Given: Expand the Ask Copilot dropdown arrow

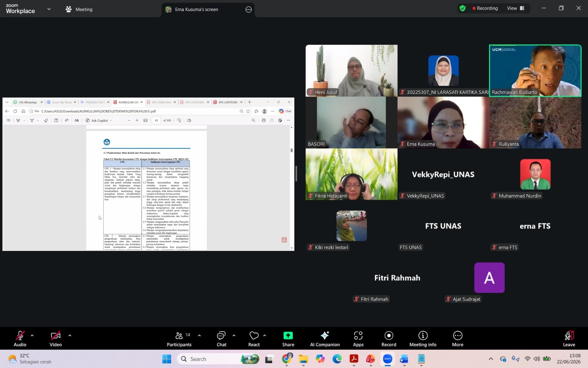Looking at the screenshot, I should click(x=111, y=120).
